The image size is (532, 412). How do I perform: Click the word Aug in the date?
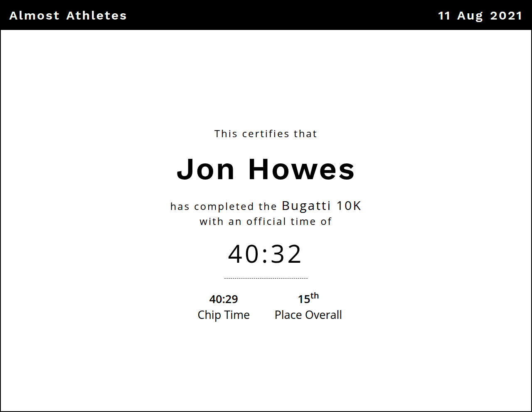pos(470,16)
